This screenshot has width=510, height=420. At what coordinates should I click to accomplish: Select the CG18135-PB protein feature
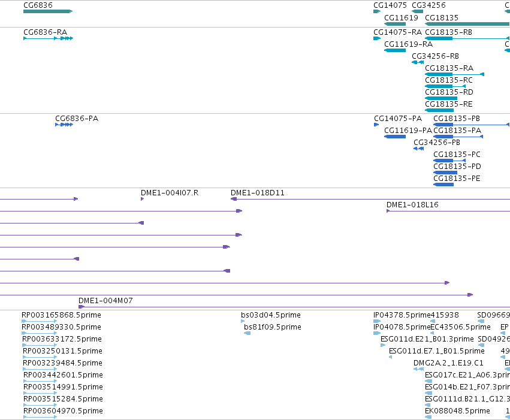tap(471, 125)
